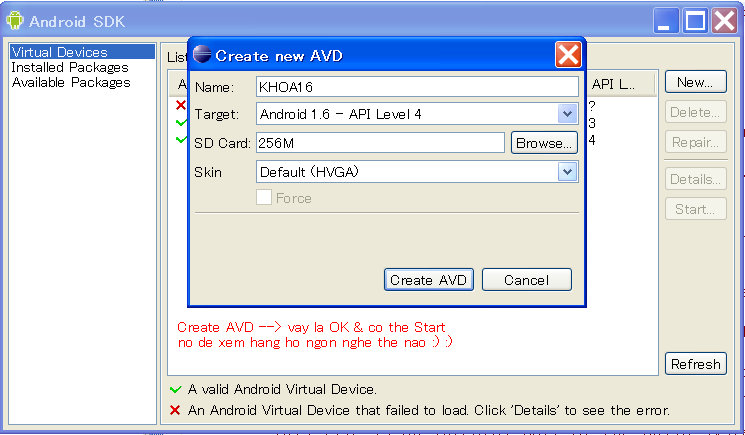The image size is (745, 435).
Task: Click the green checkmark legend icon for valid device
Action: 176,389
